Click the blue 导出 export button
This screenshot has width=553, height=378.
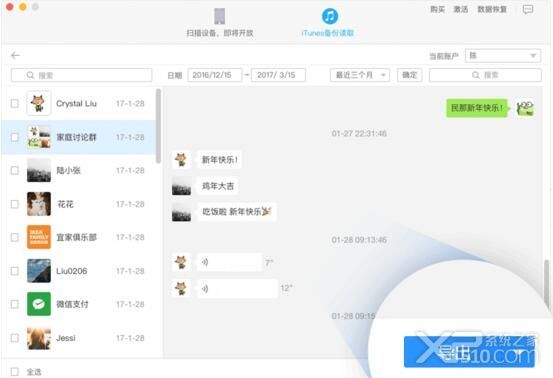(x=469, y=352)
